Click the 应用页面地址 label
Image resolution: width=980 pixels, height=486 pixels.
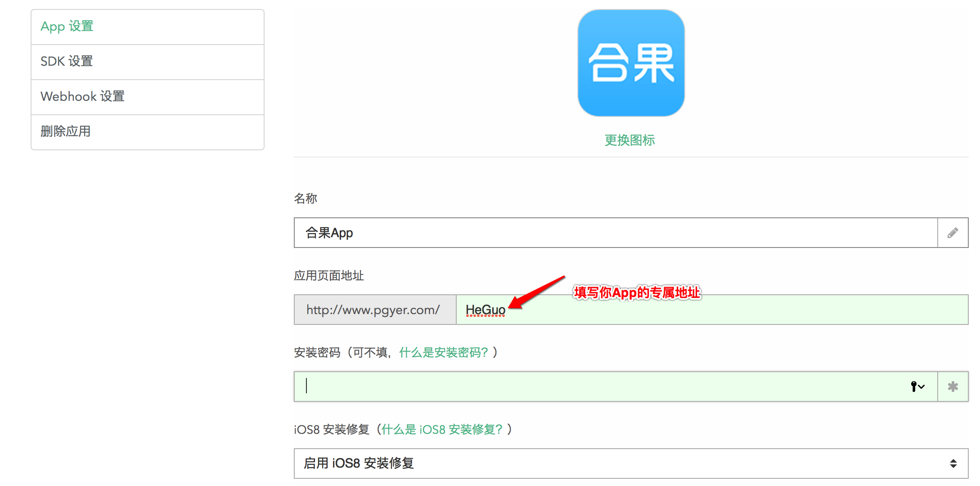pos(328,275)
